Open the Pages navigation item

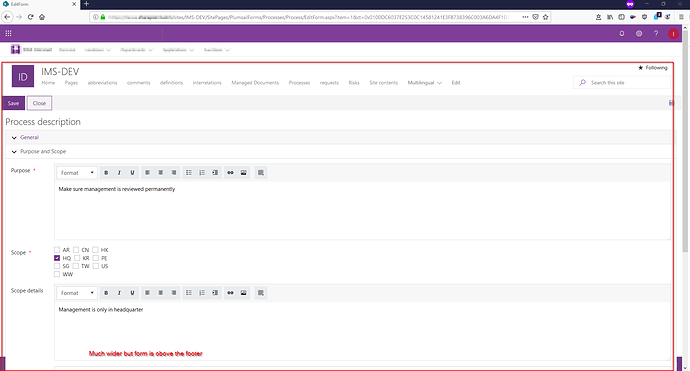coord(71,83)
